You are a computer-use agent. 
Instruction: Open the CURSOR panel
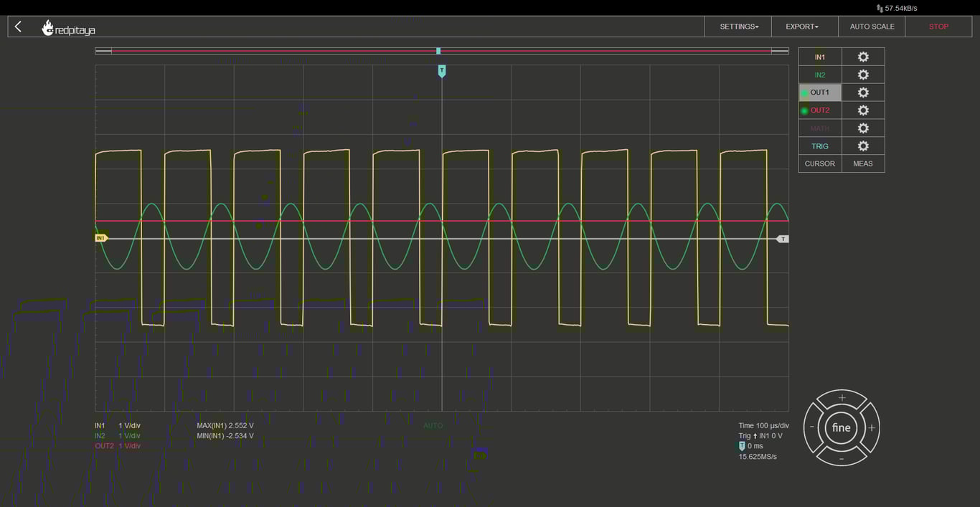(x=820, y=164)
